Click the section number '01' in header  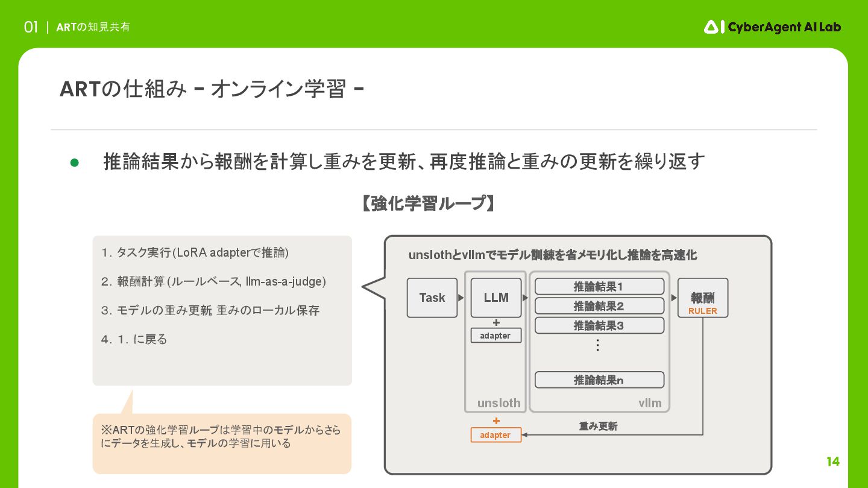point(31,27)
